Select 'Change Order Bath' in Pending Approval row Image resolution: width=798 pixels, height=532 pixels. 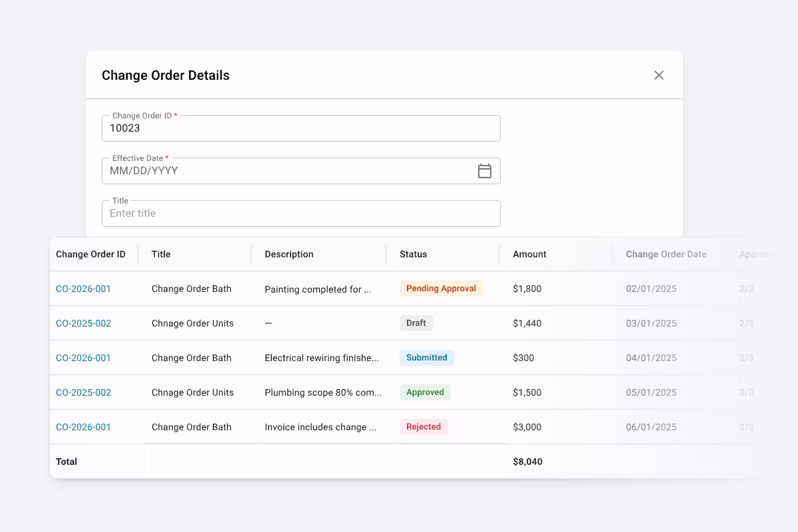pos(192,289)
